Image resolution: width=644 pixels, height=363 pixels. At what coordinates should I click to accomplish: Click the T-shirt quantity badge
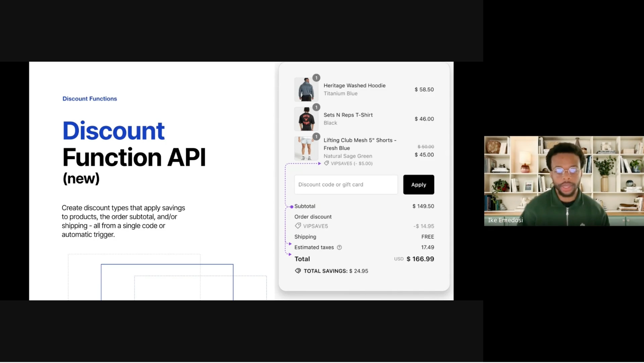point(316,107)
